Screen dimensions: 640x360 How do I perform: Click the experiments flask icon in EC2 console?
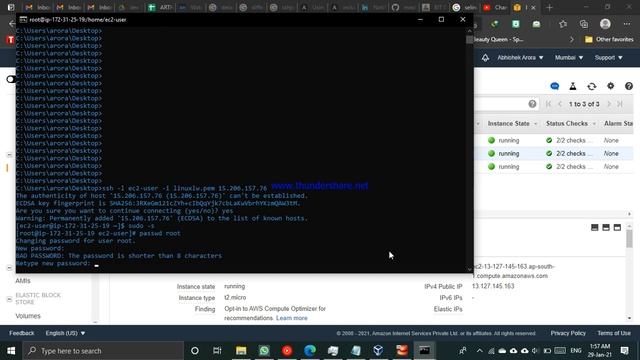pos(573,86)
